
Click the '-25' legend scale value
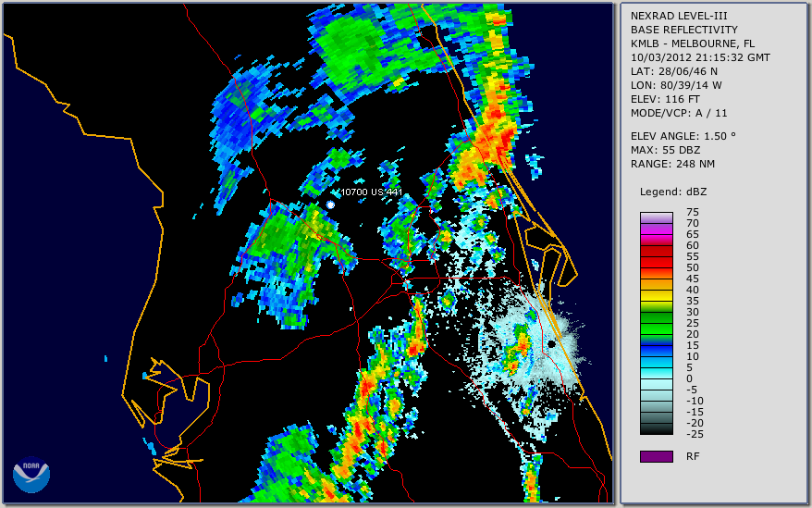[x=695, y=434]
